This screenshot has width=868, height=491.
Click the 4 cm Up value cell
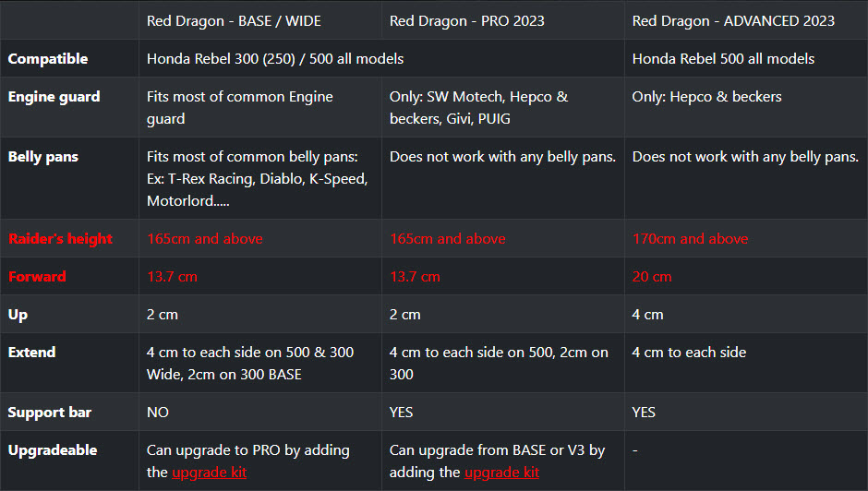647,315
